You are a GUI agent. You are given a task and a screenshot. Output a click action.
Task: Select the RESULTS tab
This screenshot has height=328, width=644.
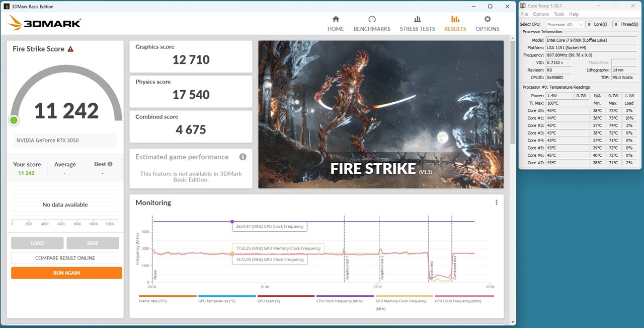[x=455, y=24]
